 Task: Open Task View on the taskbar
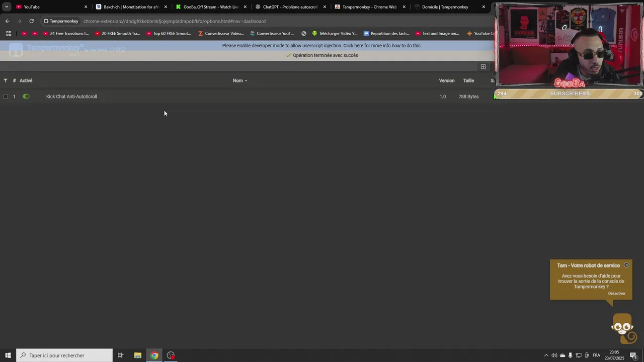[x=121, y=355]
